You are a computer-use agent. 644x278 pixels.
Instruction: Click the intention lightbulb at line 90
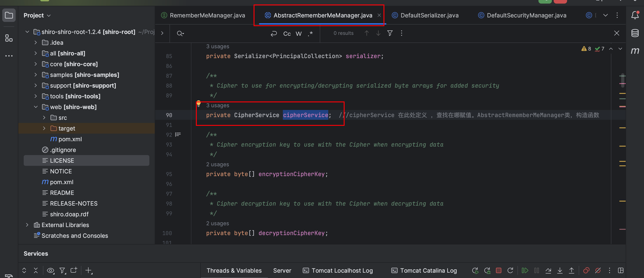tap(199, 103)
